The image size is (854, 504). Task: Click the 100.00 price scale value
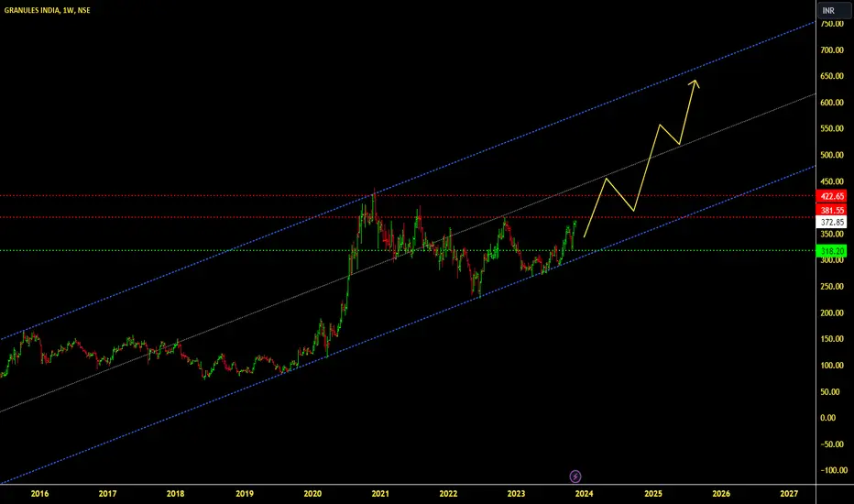(x=832, y=365)
